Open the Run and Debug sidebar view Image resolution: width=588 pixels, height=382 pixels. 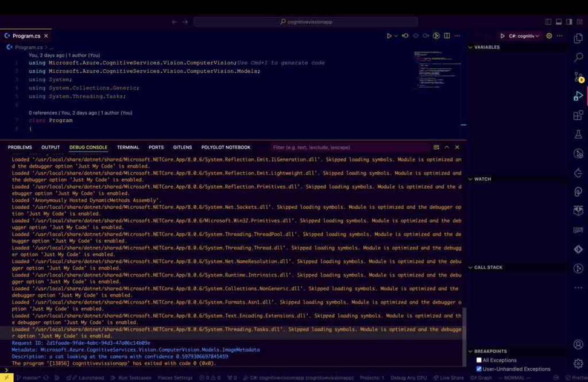click(578, 96)
